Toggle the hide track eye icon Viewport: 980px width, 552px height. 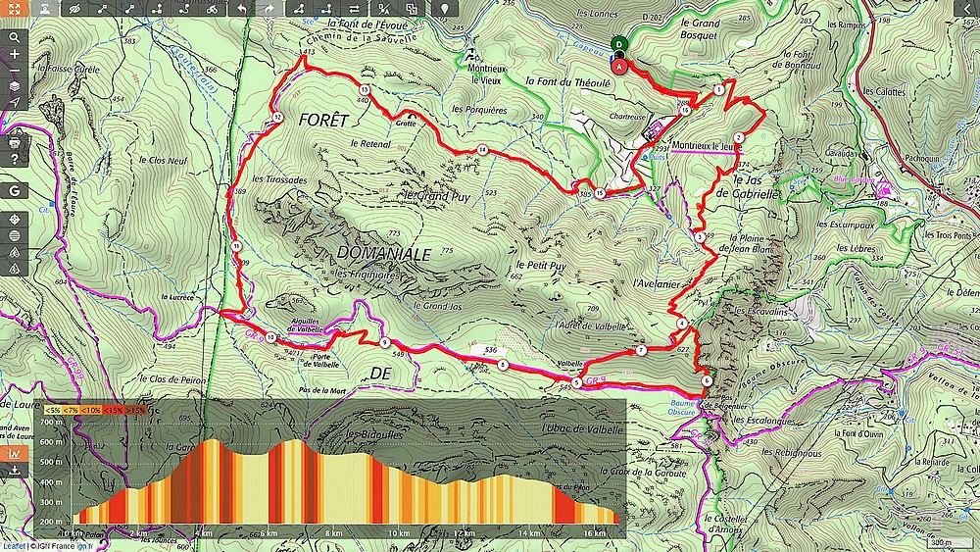coord(74,8)
